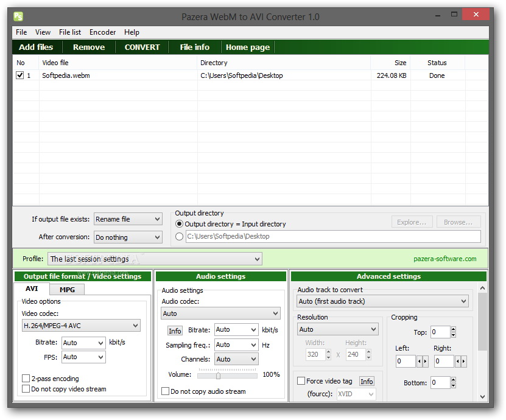The image size is (506, 420).
Task: Switch to the AVI format tab
Action: click(x=32, y=289)
